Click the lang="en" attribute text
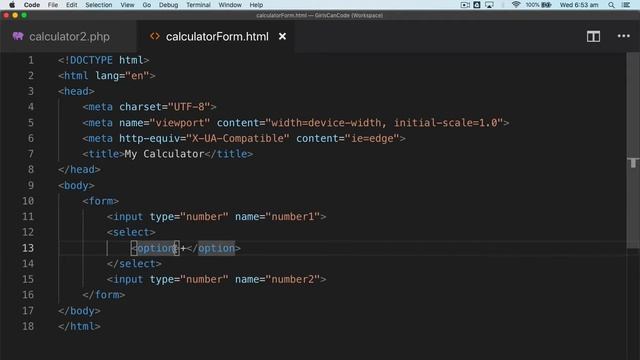640x360 pixels. coord(122,76)
